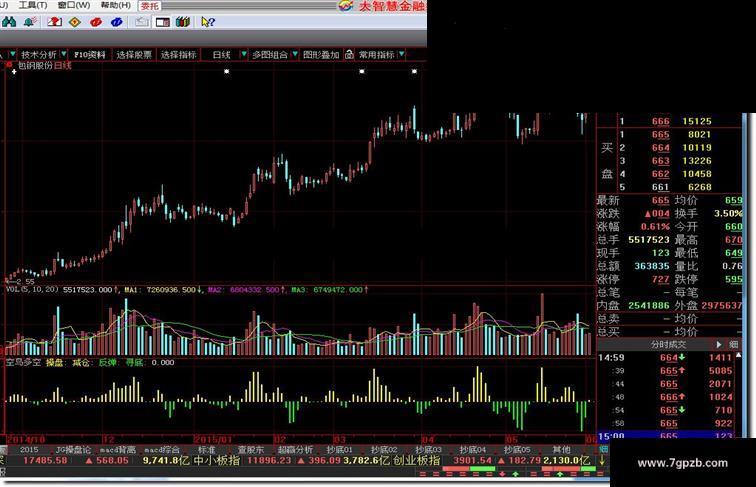The width and height of the screenshot is (756, 487).
Task: Click the 最新 price value 665
Action: coord(661,200)
